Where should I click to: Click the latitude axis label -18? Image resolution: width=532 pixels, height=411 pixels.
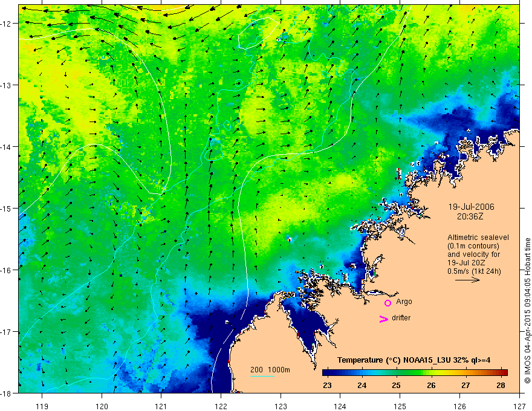tap(7, 393)
